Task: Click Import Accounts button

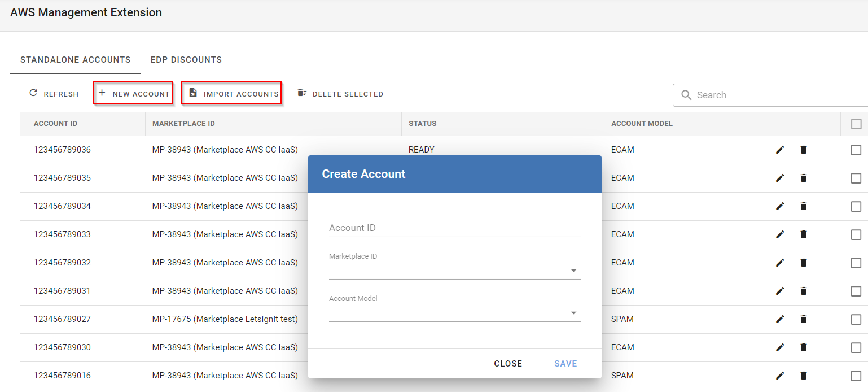Action: pos(232,94)
